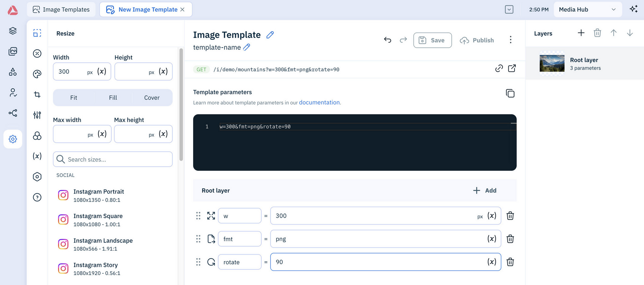The height and width of the screenshot is (285, 644).
Task: Select the Fit resize mode
Action: 74,98
